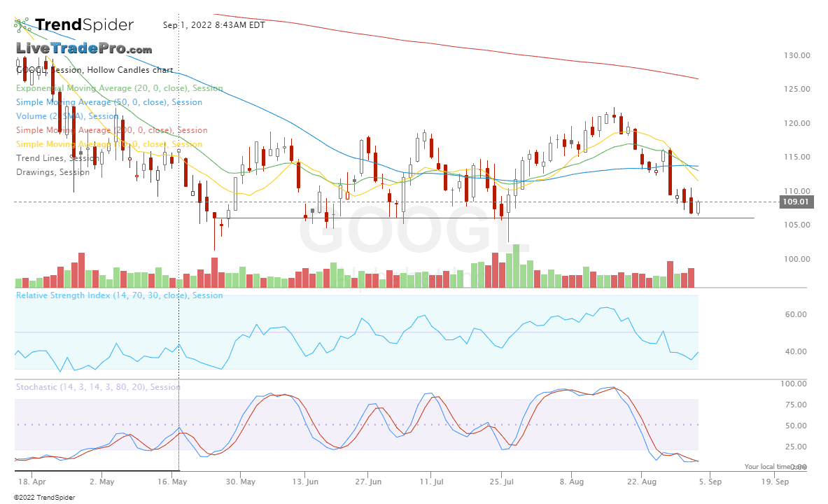Screen dimensions: 828x504
Task: Click the red 200 SMA line
Action: (490, 51)
